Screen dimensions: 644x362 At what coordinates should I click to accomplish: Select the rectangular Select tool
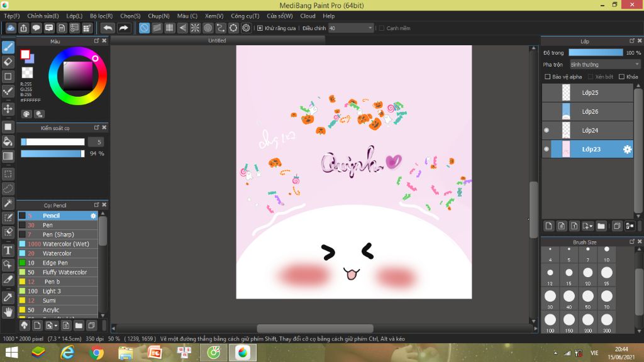click(8, 174)
